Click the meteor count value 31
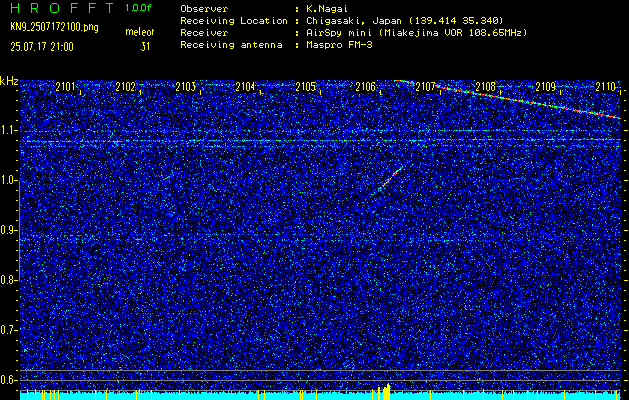 pyautogui.click(x=145, y=47)
